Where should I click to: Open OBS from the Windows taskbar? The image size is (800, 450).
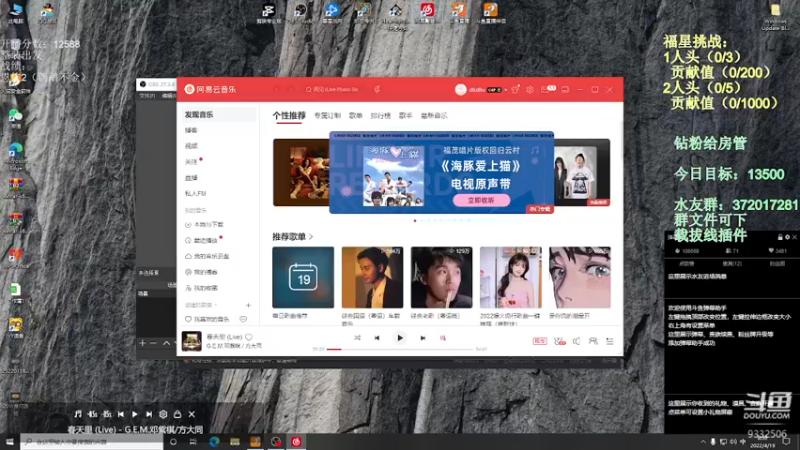click(x=276, y=442)
